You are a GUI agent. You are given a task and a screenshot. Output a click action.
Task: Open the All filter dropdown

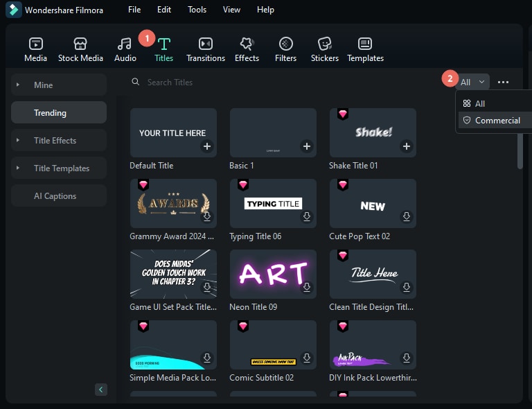(472, 82)
